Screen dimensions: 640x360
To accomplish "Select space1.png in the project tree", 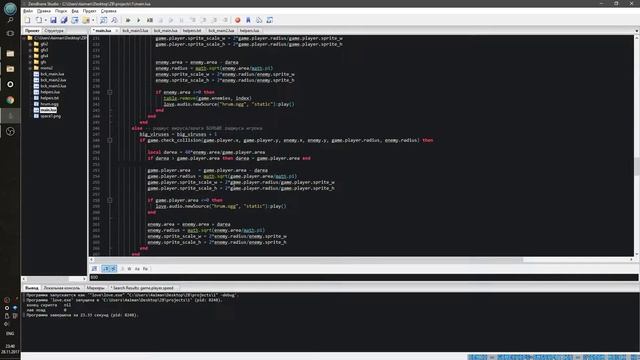I will click(51, 116).
